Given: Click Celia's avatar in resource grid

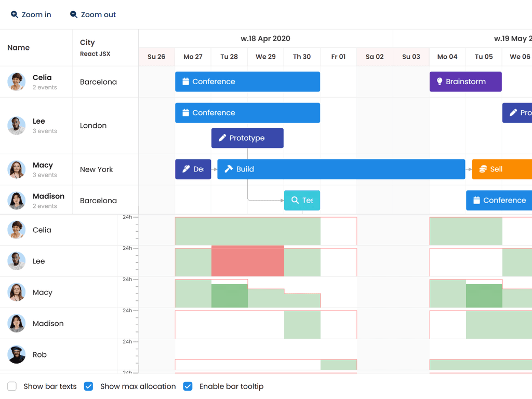Looking at the screenshot, I should coord(17,82).
